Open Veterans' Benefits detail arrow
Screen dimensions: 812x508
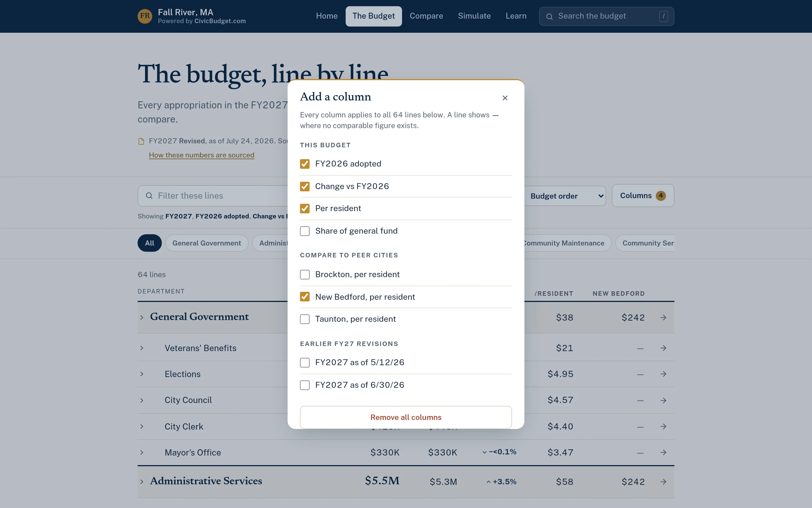coord(663,348)
